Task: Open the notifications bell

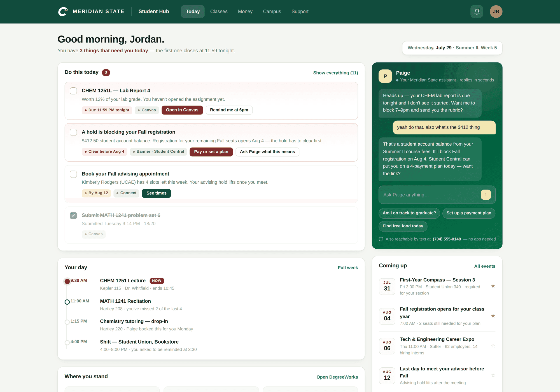Action: tap(477, 11)
